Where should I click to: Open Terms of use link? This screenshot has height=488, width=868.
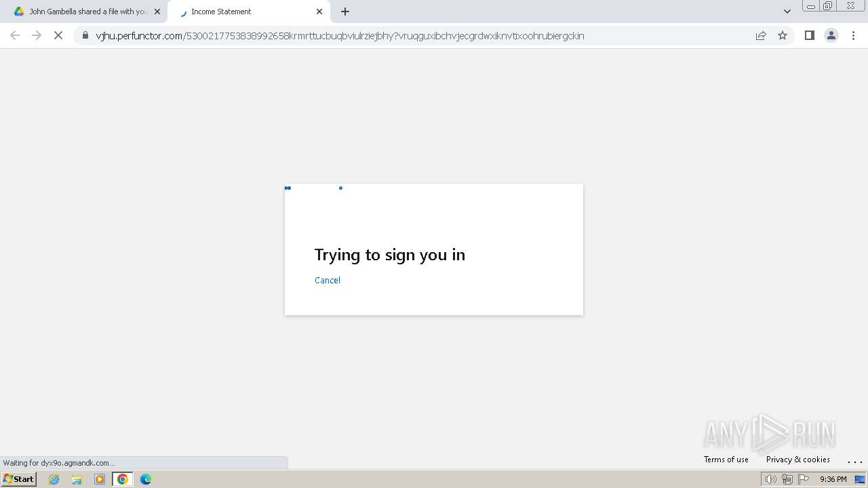[x=726, y=459]
